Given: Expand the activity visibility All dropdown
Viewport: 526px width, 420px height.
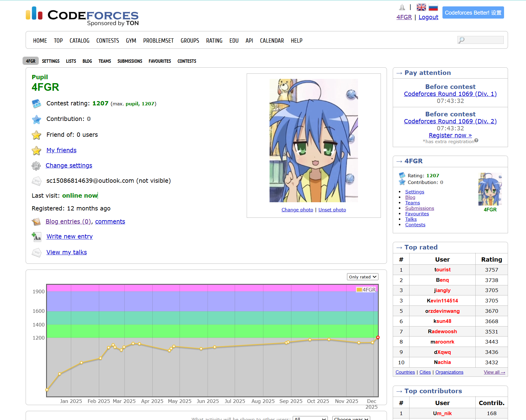Looking at the screenshot, I should point(310,418).
